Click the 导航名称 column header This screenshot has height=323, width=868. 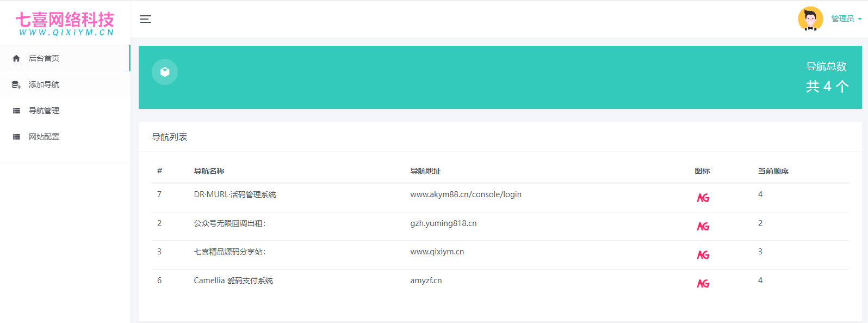tap(209, 171)
